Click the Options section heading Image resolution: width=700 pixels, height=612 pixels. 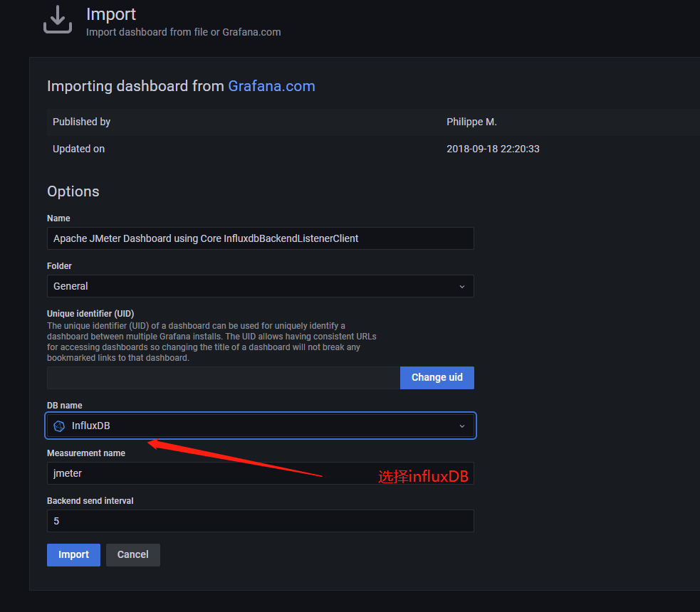tap(73, 191)
